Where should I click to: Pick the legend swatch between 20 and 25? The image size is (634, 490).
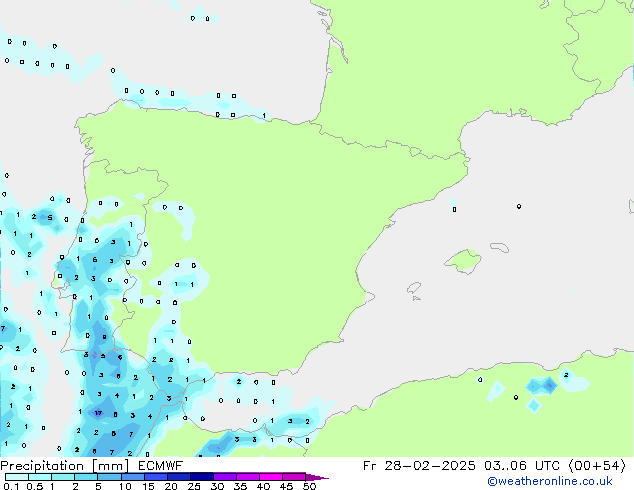[x=178, y=477]
